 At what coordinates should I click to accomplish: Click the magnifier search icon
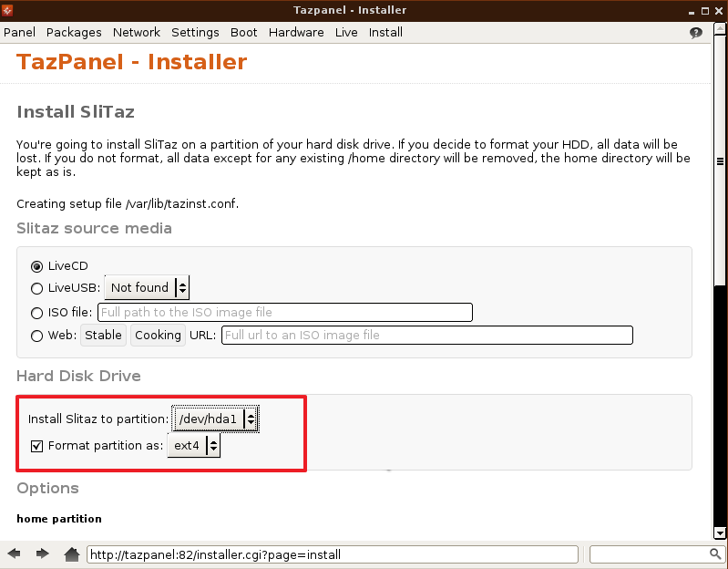(715, 553)
